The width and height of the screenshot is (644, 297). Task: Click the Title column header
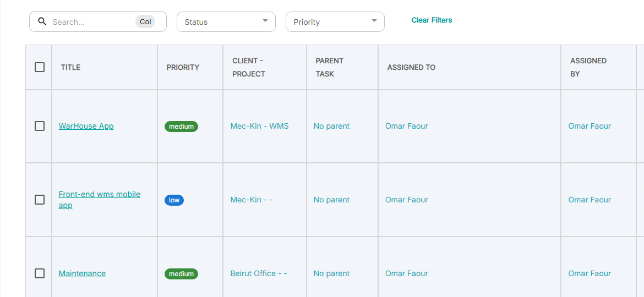tap(70, 67)
